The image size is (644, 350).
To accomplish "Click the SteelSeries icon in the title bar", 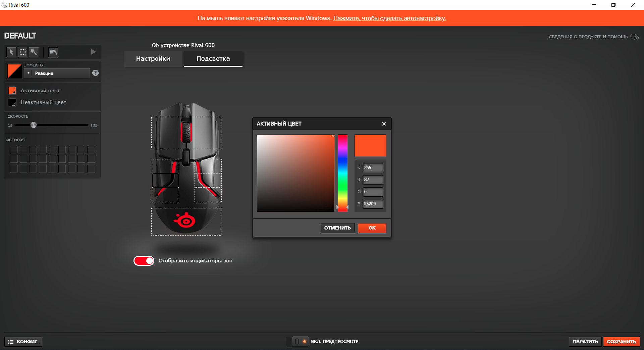I will pos(4,5).
